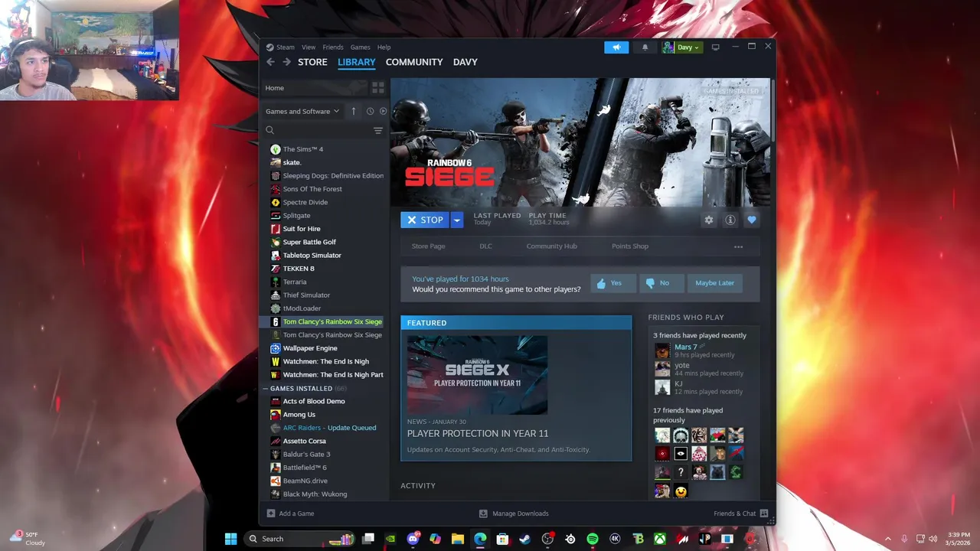Open advanced library filters icon

(377, 131)
